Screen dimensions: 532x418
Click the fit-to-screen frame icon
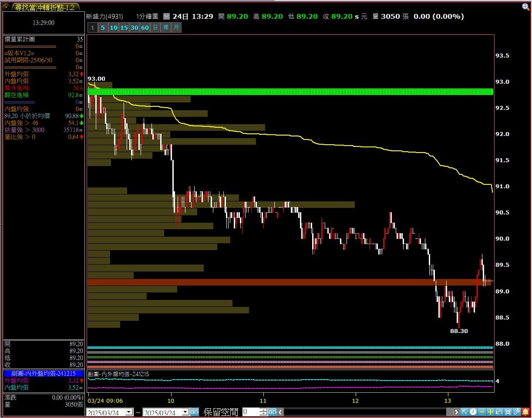click(508, 412)
